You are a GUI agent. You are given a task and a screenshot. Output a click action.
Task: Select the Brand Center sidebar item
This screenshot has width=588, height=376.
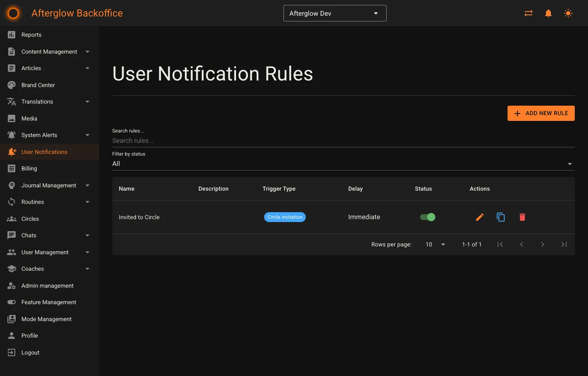coord(38,85)
